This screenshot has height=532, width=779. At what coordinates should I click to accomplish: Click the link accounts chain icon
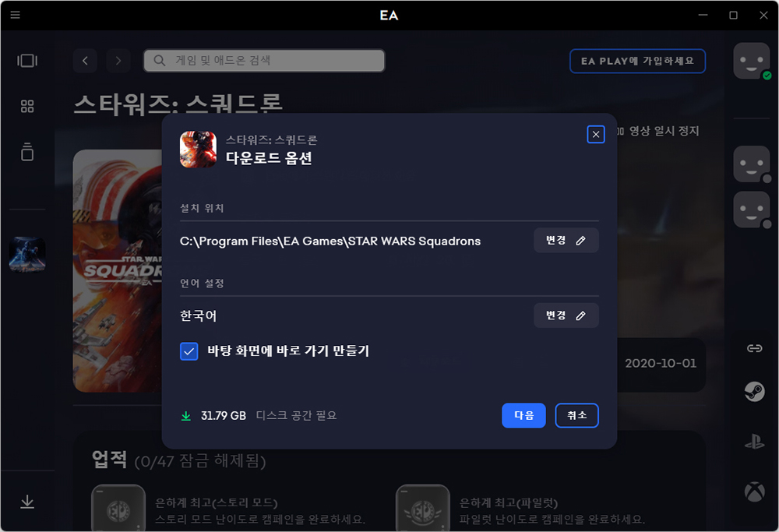click(754, 348)
